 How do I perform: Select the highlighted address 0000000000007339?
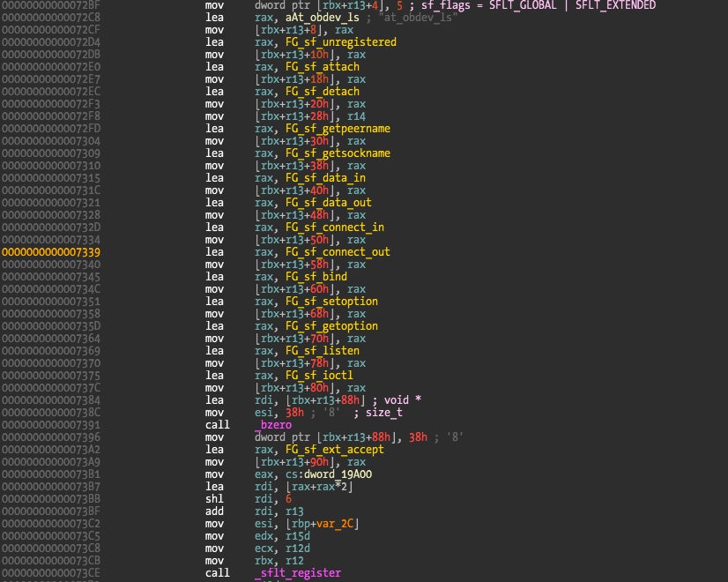click(51, 251)
